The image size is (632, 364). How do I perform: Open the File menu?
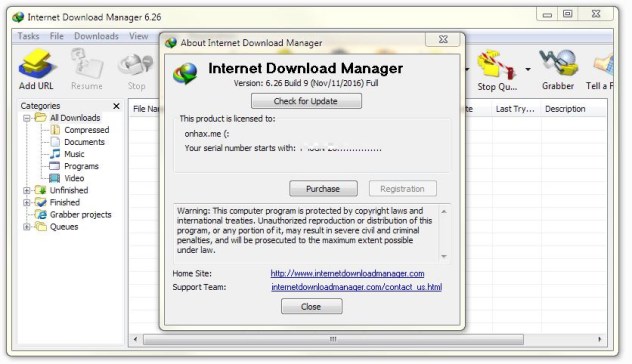coord(56,36)
